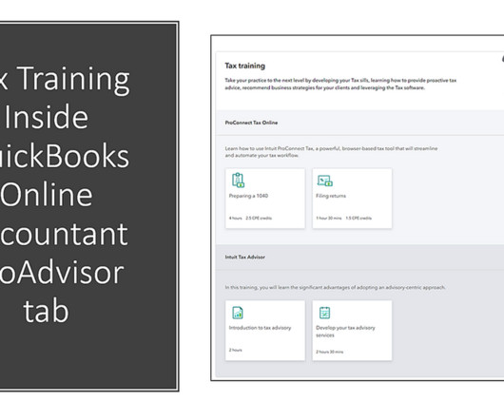Click the 1.5 CPE credits label
The height and width of the screenshot is (420, 504).
(359, 218)
